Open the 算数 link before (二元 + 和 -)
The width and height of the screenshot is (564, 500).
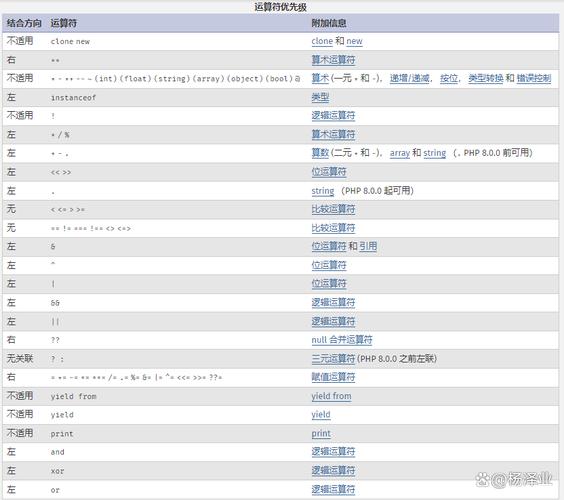pyautogui.click(x=320, y=153)
